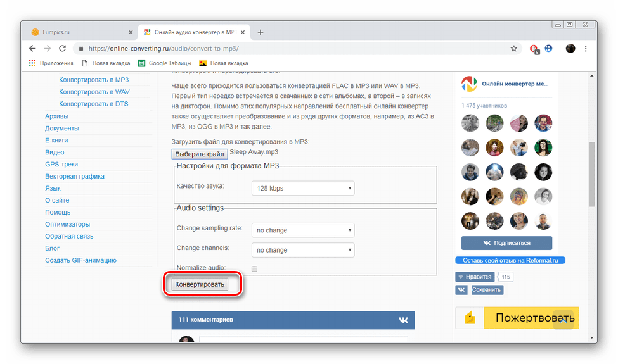Click the address bar URL

tap(164, 48)
